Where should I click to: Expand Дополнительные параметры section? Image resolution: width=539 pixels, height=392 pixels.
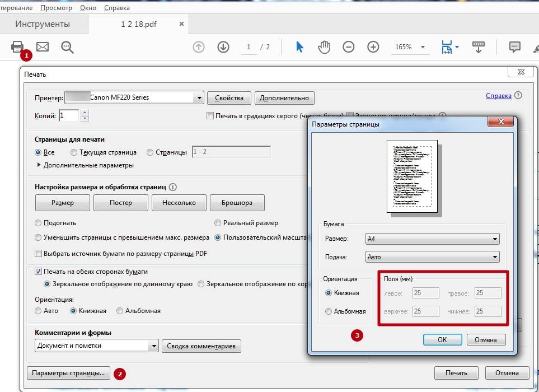pos(39,165)
